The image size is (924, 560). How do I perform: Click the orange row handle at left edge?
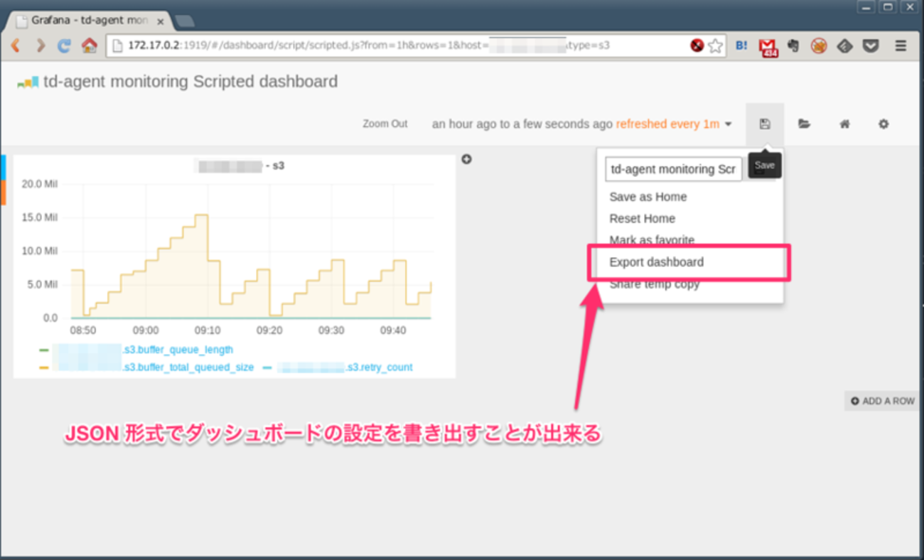(3, 192)
